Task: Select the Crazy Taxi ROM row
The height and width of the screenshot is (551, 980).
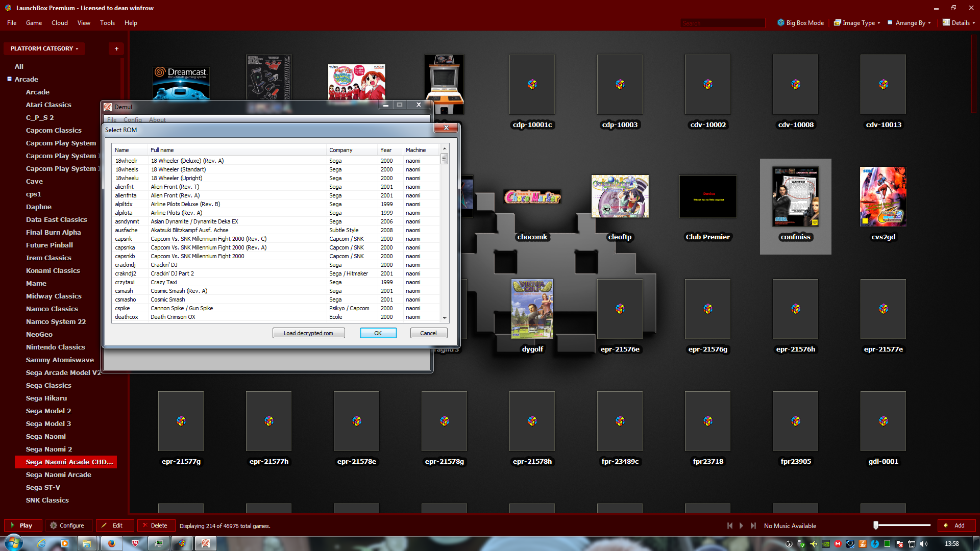Action: (276, 282)
